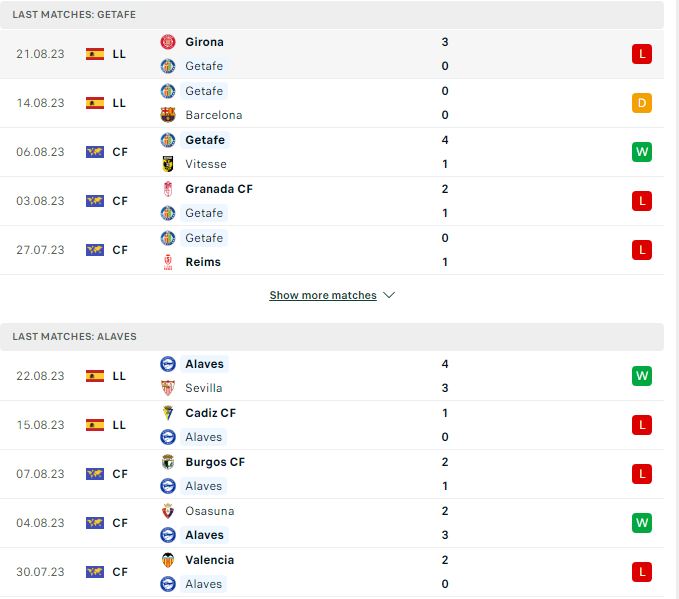Viewport: 679px width, 599px height.
Task: Click the Girona club crest icon
Action: pos(168,42)
